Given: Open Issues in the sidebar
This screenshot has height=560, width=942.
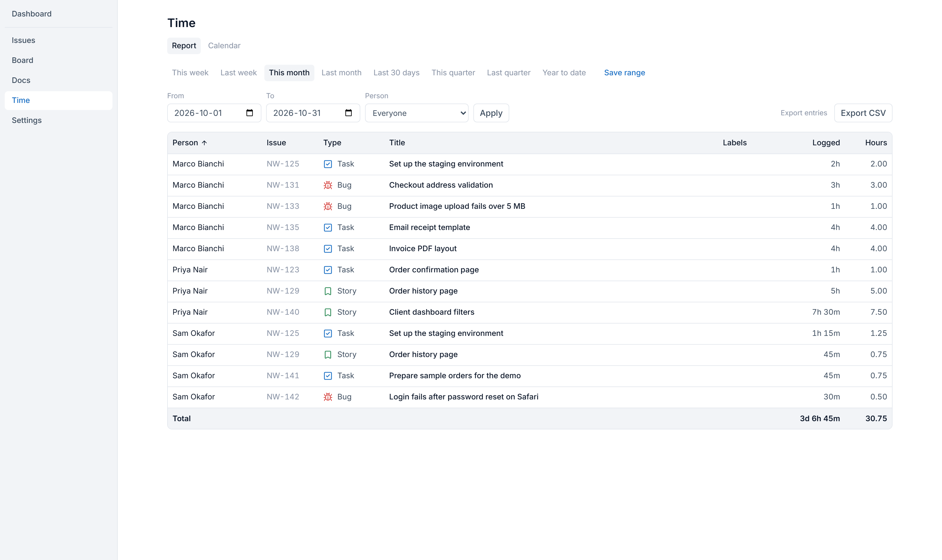Looking at the screenshot, I should pyautogui.click(x=59, y=40).
